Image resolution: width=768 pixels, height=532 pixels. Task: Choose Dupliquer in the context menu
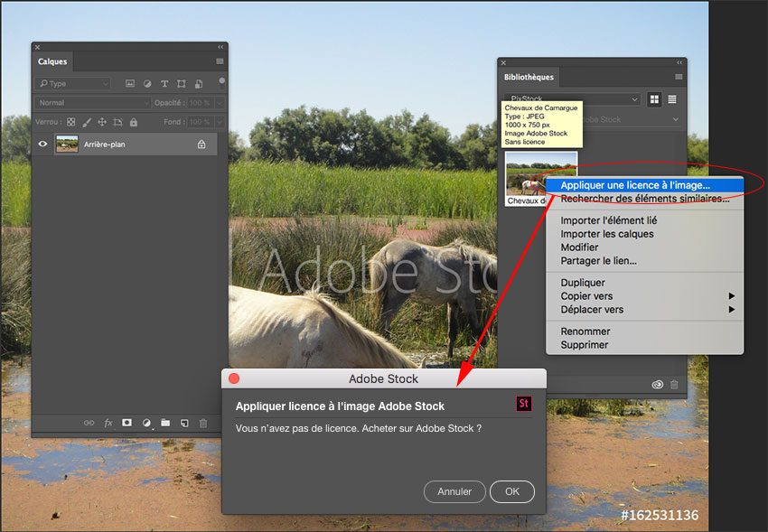[644, 283]
